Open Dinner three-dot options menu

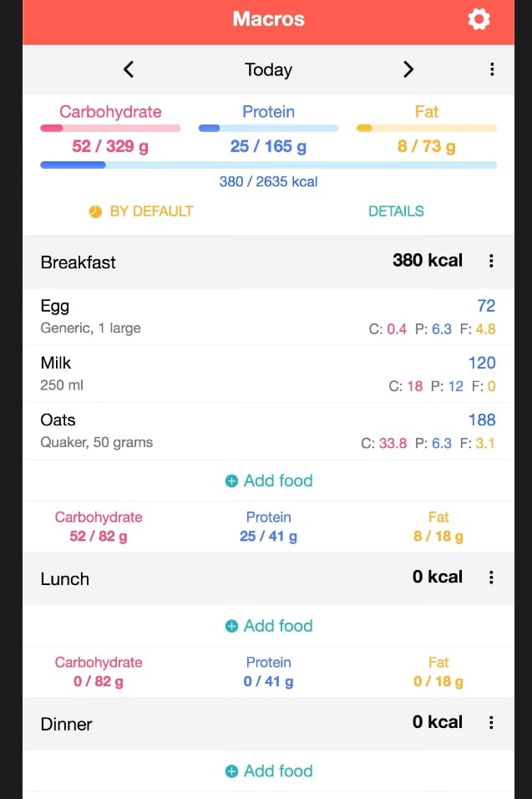tap(491, 723)
